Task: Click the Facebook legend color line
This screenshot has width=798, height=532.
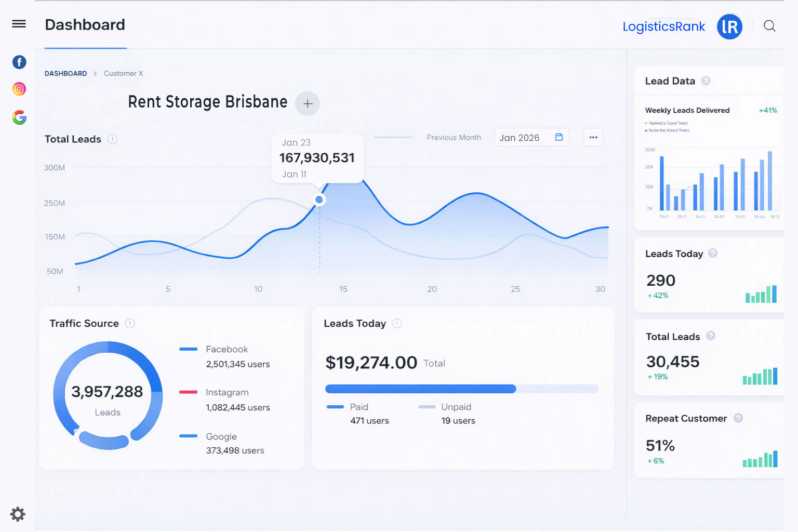Action: pos(188,349)
